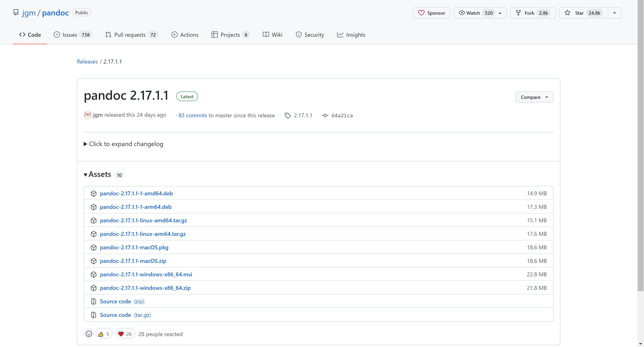
Task: Open the 83 commits link
Action: tap(192, 115)
